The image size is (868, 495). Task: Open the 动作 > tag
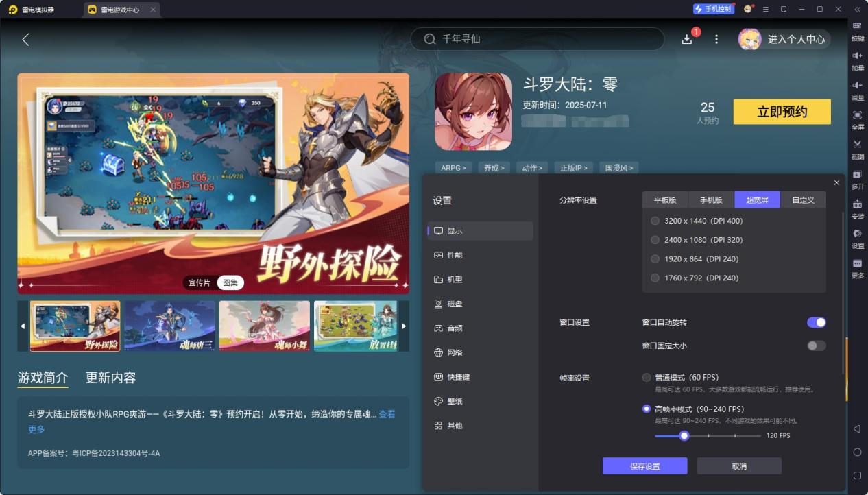point(532,167)
